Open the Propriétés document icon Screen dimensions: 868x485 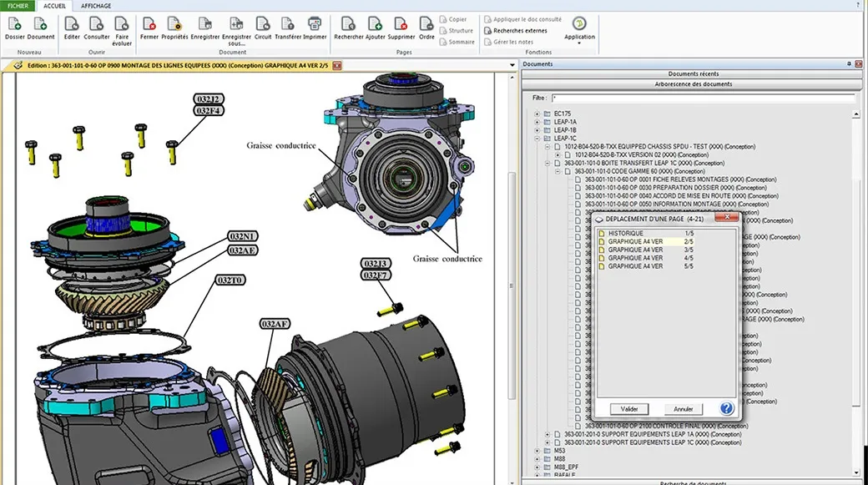[x=174, y=24]
